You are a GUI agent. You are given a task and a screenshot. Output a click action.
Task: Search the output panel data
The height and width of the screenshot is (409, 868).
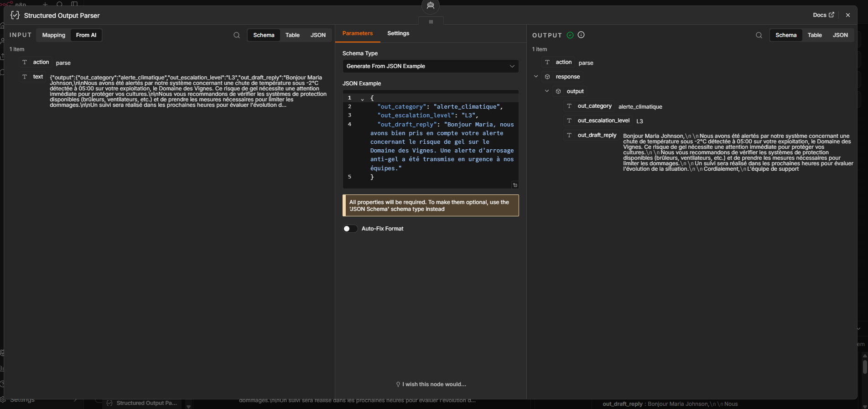click(759, 35)
